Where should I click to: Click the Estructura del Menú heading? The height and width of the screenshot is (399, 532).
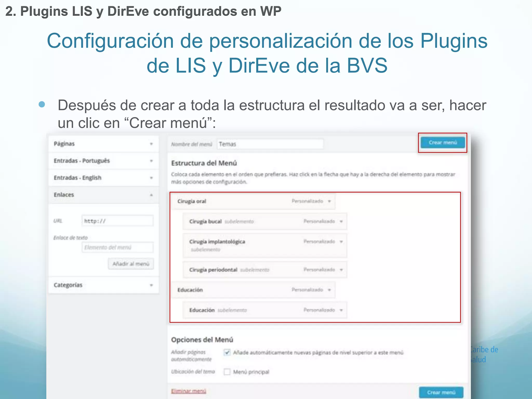click(x=204, y=163)
